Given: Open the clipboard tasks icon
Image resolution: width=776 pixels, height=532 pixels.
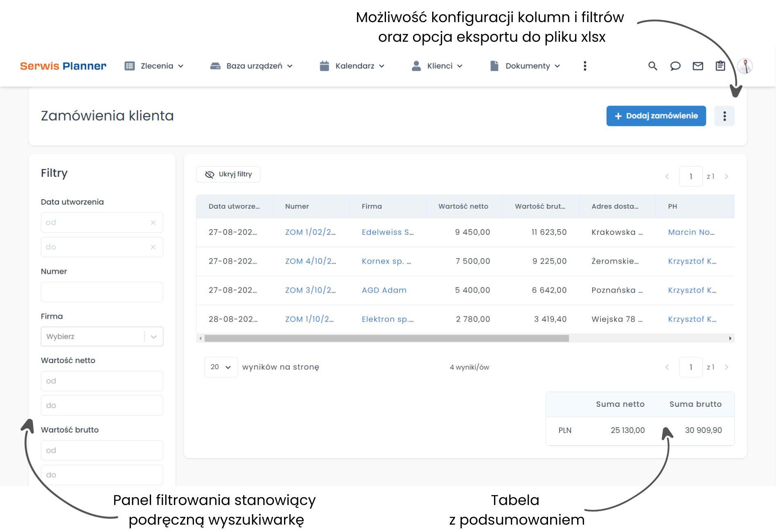Looking at the screenshot, I should coord(720,66).
